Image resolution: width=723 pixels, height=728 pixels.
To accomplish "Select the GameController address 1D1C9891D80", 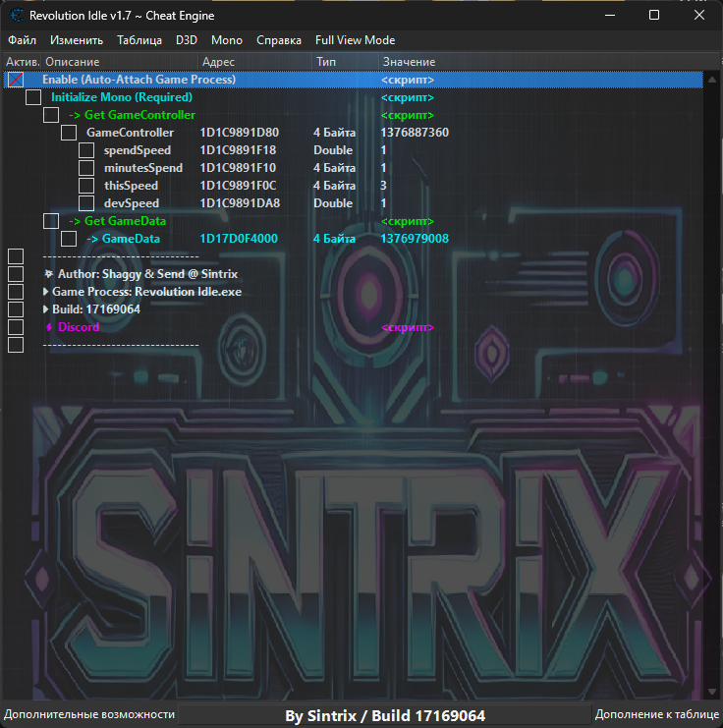I will 239,133.
